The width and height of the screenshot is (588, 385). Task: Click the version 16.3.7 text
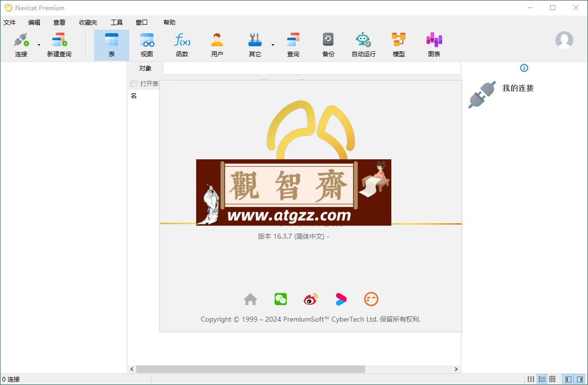pos(293,237)
